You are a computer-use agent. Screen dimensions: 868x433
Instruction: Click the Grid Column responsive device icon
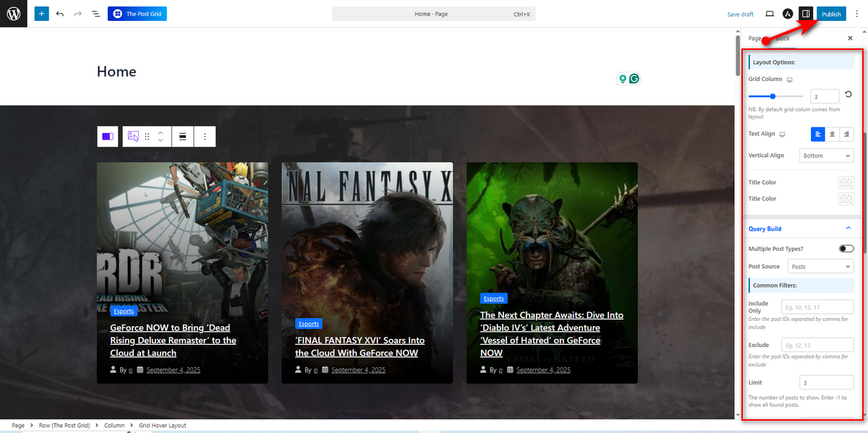[790, 80]
